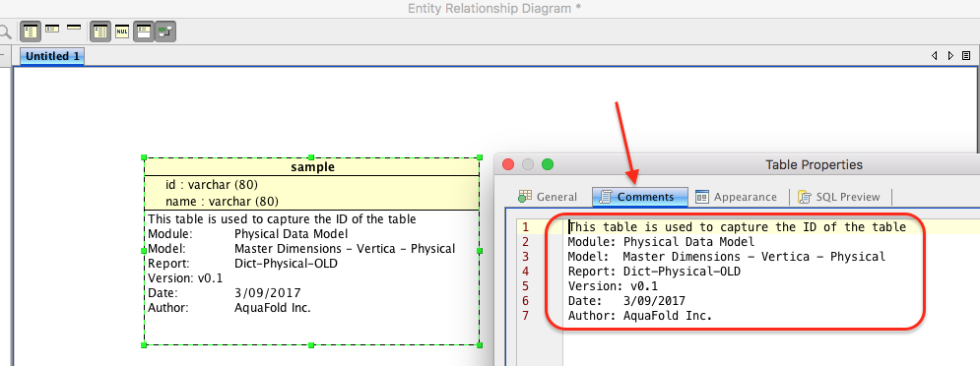Image resolution: width=980 pixels, height=366 pixels.
Task: Click the scroll tabs right arrow
Action: point(950,55)
